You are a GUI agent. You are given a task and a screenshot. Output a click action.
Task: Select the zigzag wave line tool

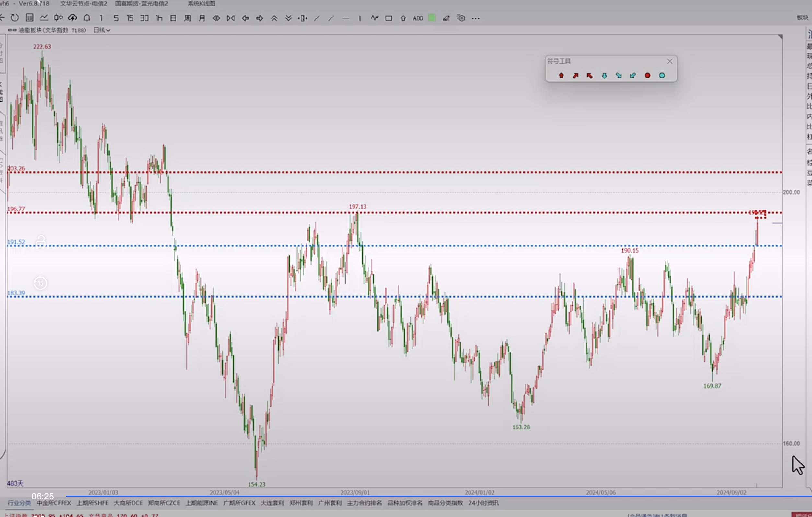click(x=374, y=18)
